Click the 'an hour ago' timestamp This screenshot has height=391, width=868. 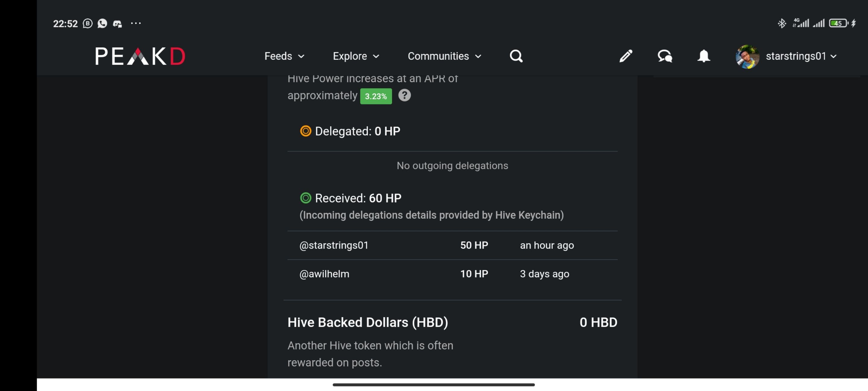click(x=547, y=246)
